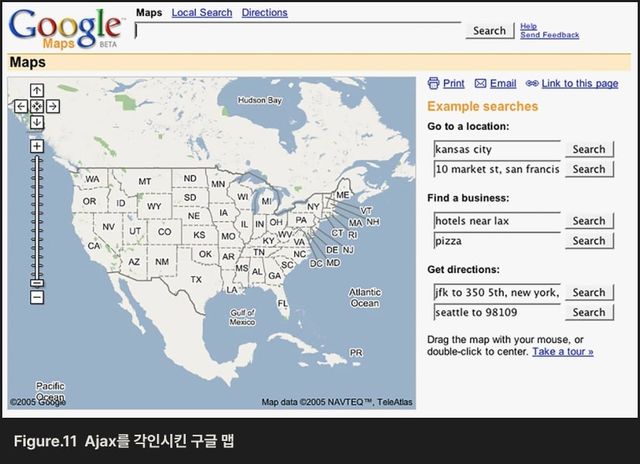Viewport: 640px width, 464px height.
Task: Pan the map left with arrow
Action: pos(21,106)
